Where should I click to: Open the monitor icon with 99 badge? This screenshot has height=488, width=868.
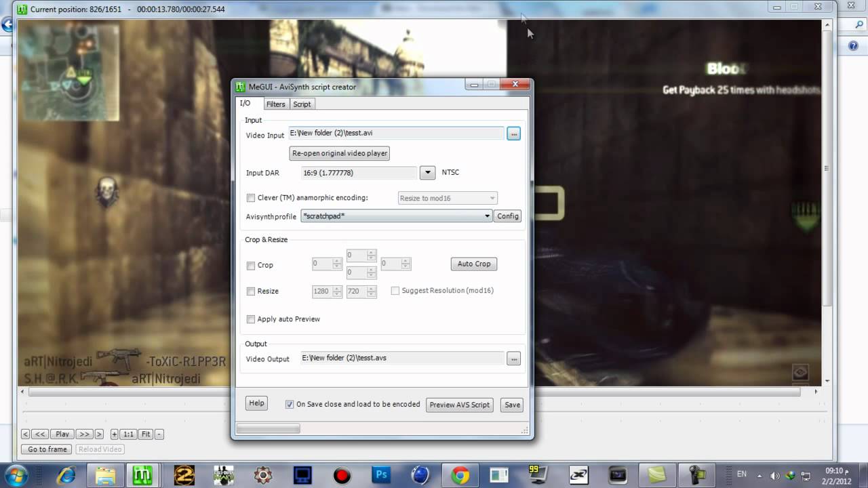538,475
